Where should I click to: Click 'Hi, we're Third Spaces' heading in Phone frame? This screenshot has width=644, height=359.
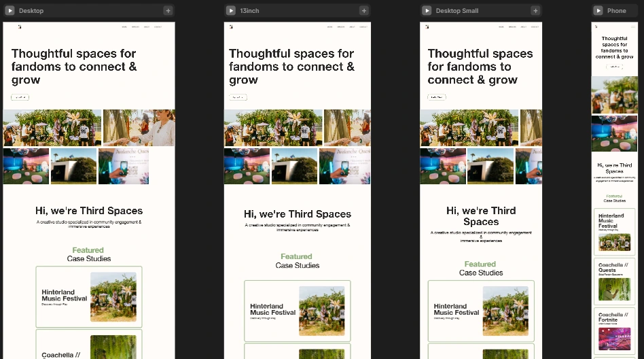614,168
